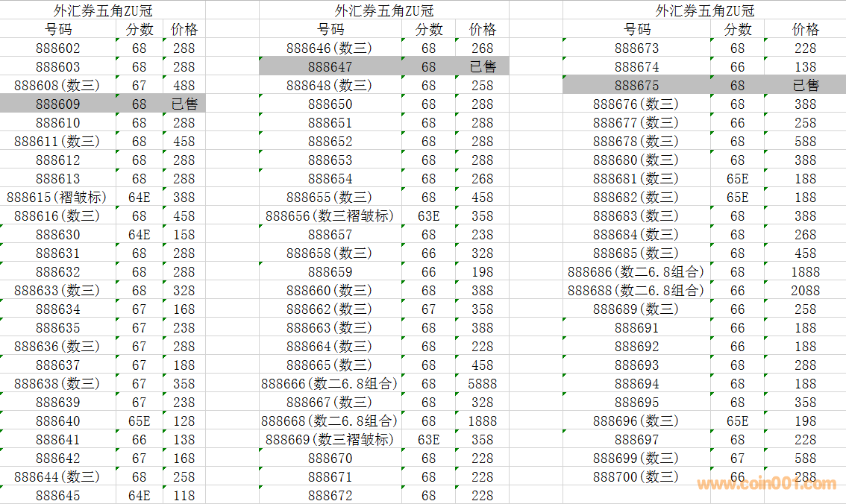Click the right table's 分数 header
Image resolution: width=846 pixels, height=504 pixels.
pyautogui.click(x=737, y=30)
